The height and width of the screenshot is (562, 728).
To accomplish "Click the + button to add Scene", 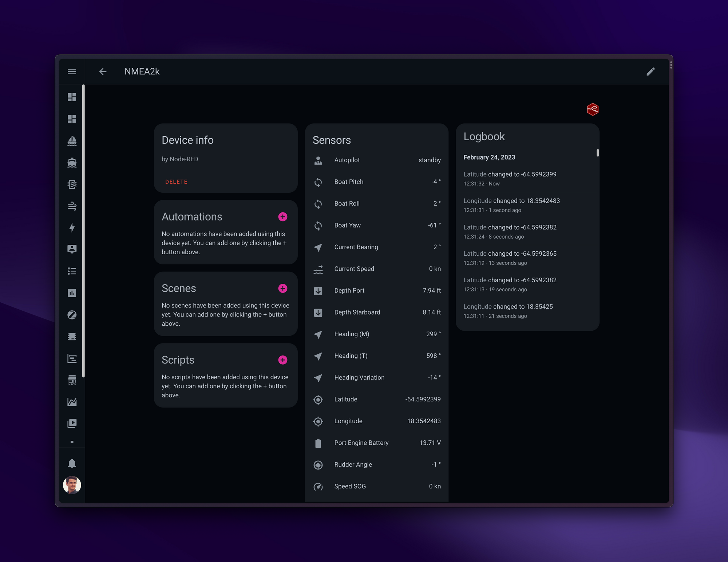I will [x=282, y=288].
